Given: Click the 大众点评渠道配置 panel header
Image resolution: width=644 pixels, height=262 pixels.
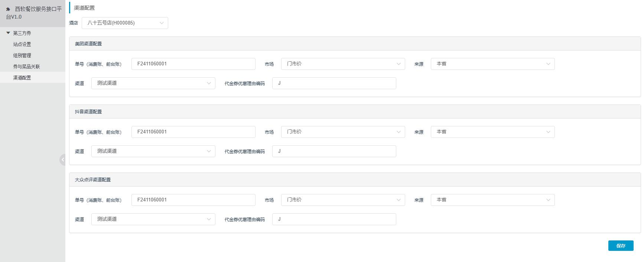Looking at the screenshot, I should point(355,179).
